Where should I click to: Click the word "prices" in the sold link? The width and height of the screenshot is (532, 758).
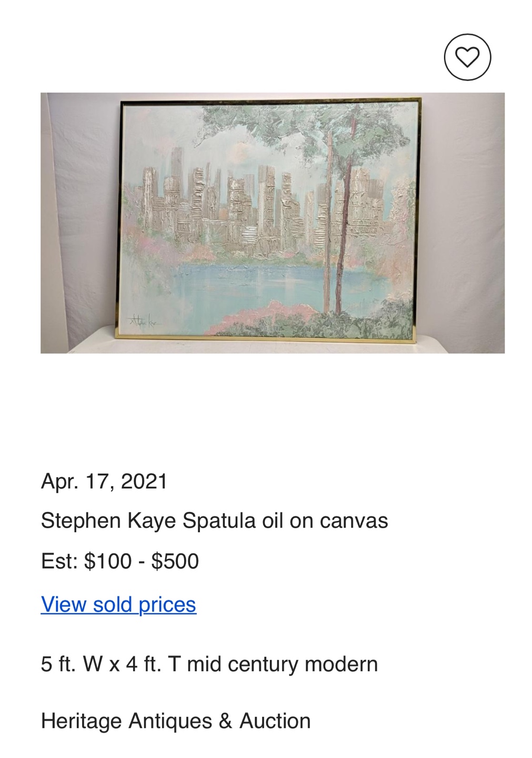(167, 604)
